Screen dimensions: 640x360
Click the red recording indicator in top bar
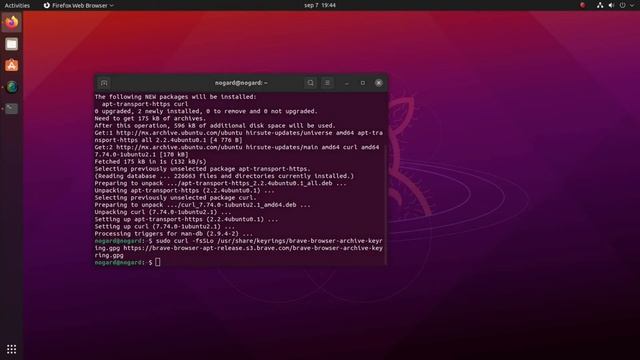point(582,5)
